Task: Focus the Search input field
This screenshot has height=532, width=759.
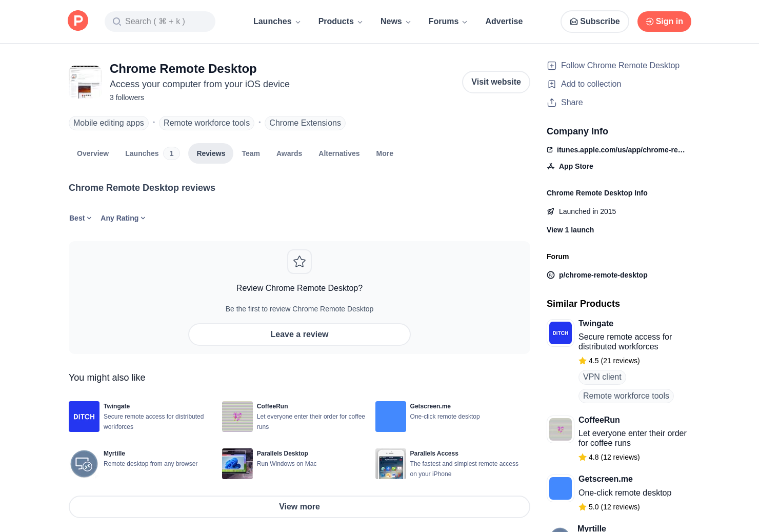Action: coord(160,22)
